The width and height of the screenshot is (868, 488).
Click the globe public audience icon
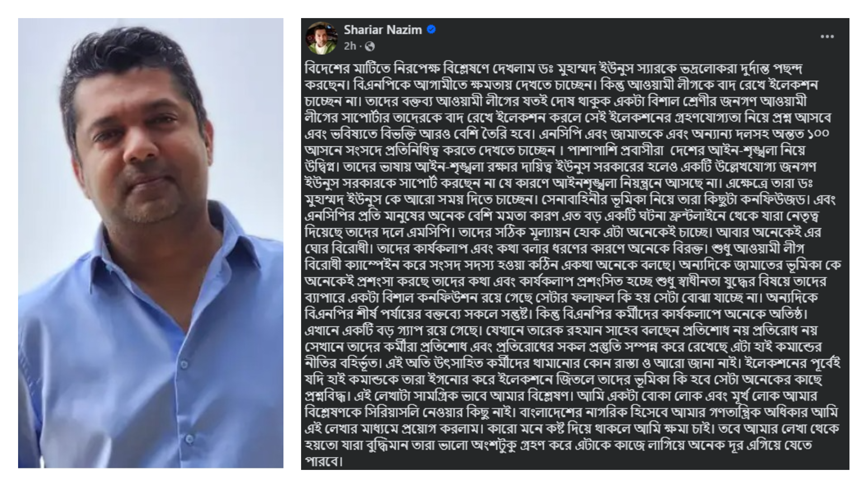(370, 46)
